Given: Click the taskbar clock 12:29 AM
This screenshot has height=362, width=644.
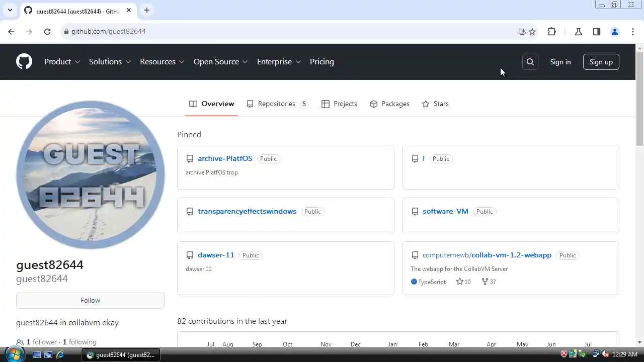Looking at the screenshot, I should [x=625, y=354].
